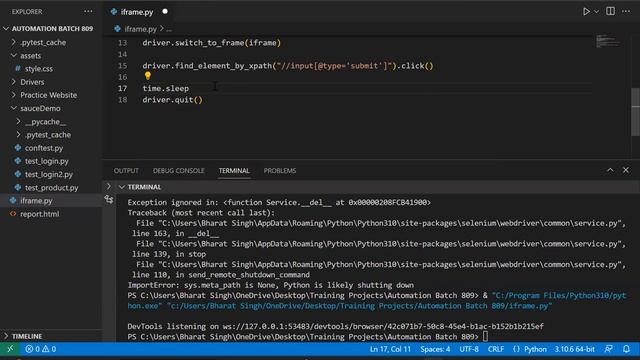This screenshot has height=360, width=640.
Task: Run the Python file with play icon
Action: pos(586,11)
